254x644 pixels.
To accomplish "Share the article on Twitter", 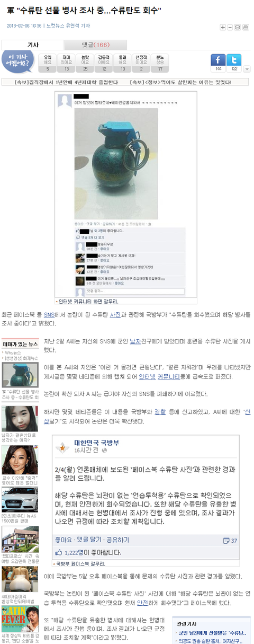I will 234,59.
